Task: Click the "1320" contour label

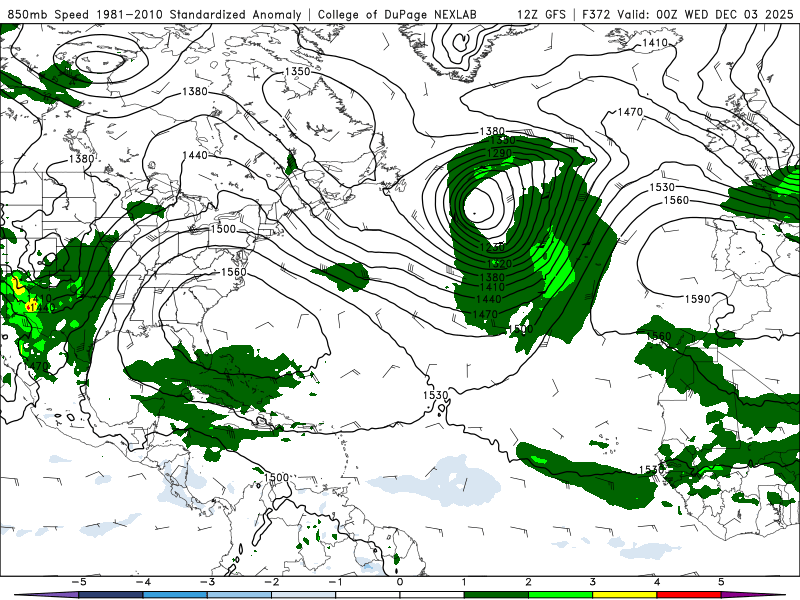Action: [x=499, y=264]
